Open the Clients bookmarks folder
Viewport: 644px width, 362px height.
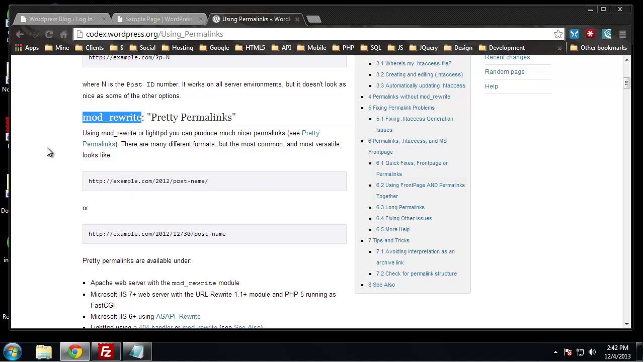90,48
